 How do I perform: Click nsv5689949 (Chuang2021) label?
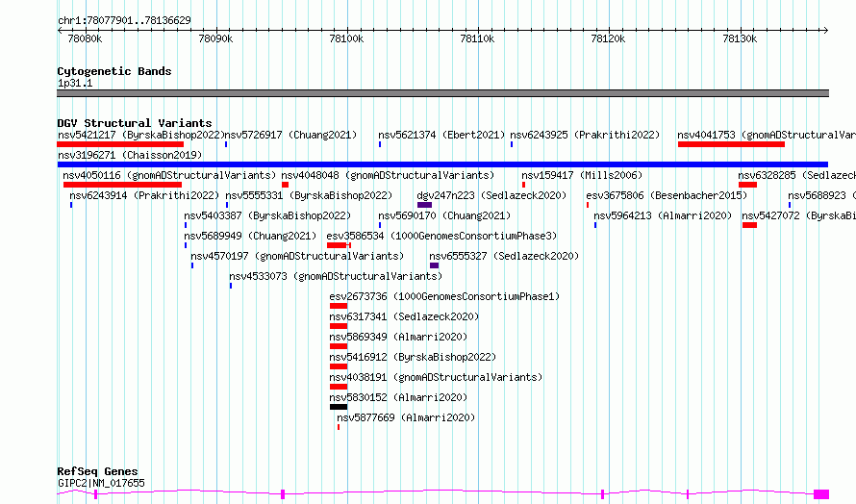[250, 236]
